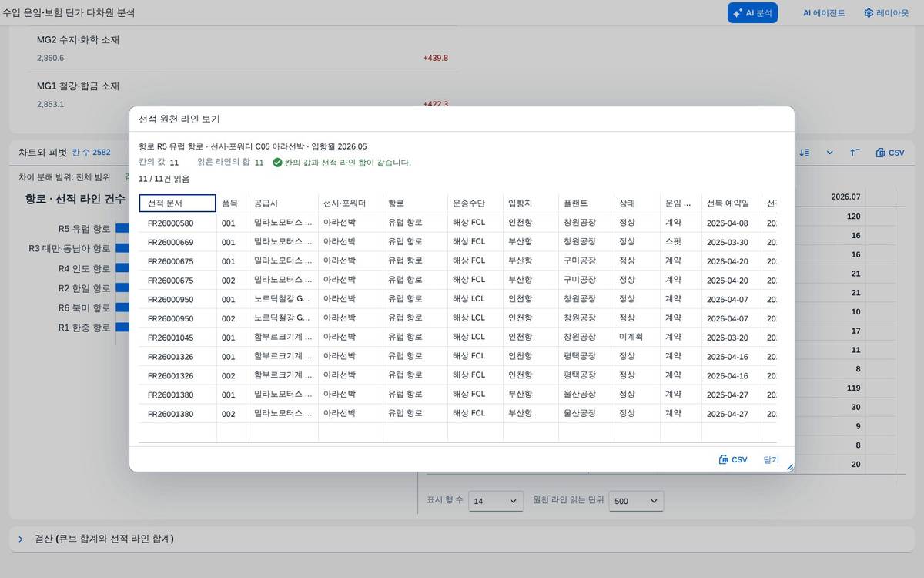Open the 표시 행 수 dropdown

[x=495, y=501]
